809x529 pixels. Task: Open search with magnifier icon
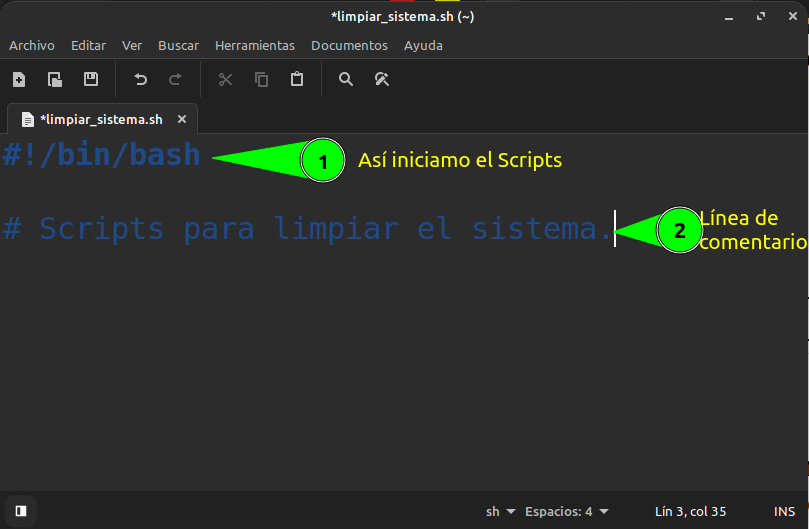(x=346, y=79)
